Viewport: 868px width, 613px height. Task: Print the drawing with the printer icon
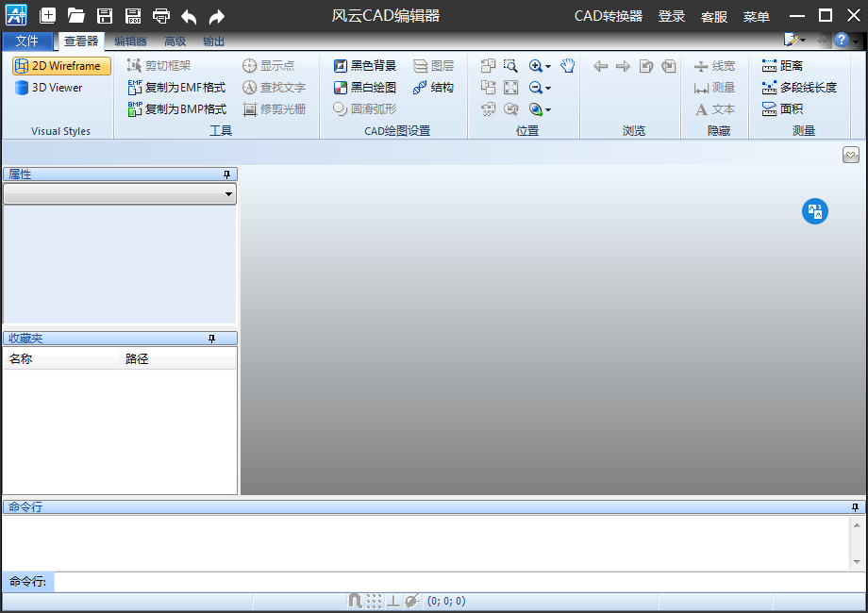coord(161,15)
